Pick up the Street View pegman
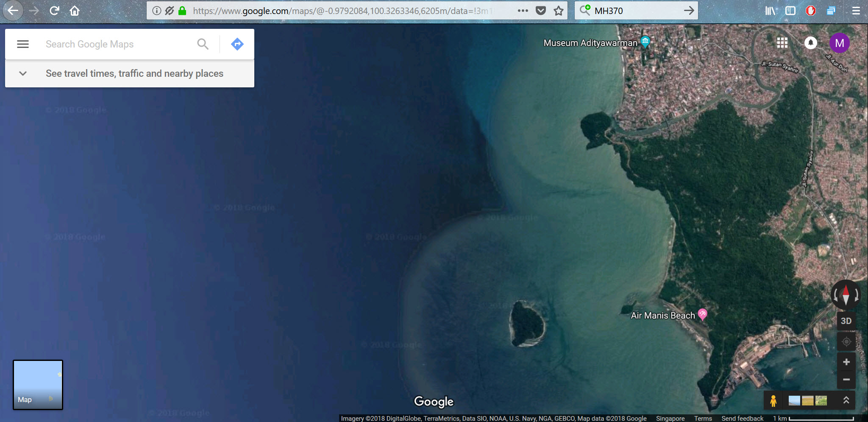The height and width of the screenshot is (422, 868). (773, 401)
